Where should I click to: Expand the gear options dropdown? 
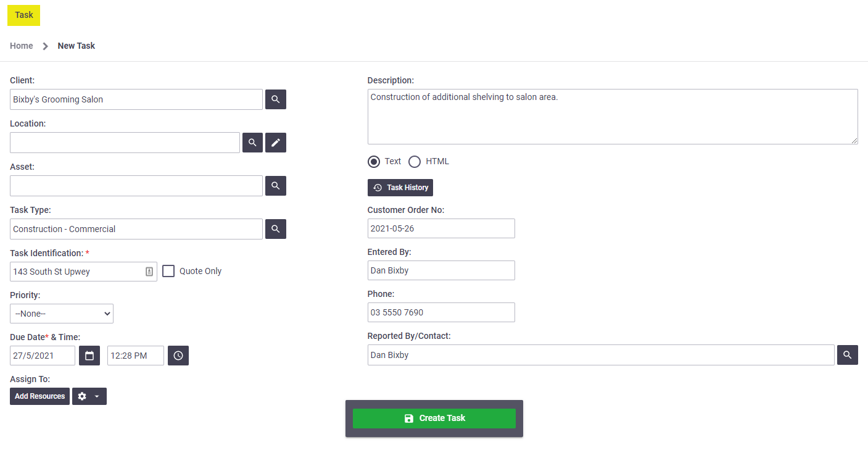coord(89,396)
